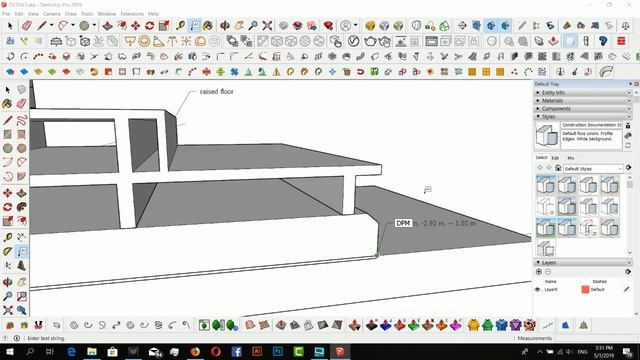The width and height of the screenshot is (640, 360).
Task: Expand the Components panel
Action: point(583,109)
